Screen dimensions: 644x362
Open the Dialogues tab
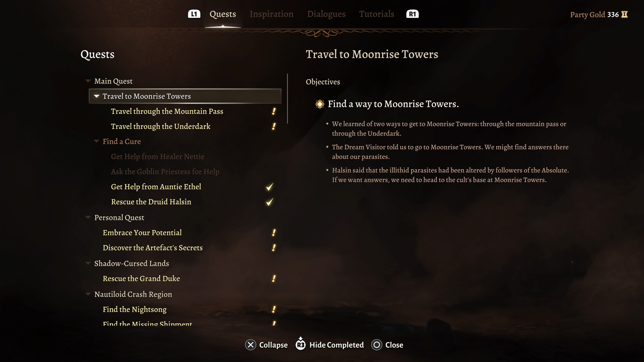click(x=326, y=14)
